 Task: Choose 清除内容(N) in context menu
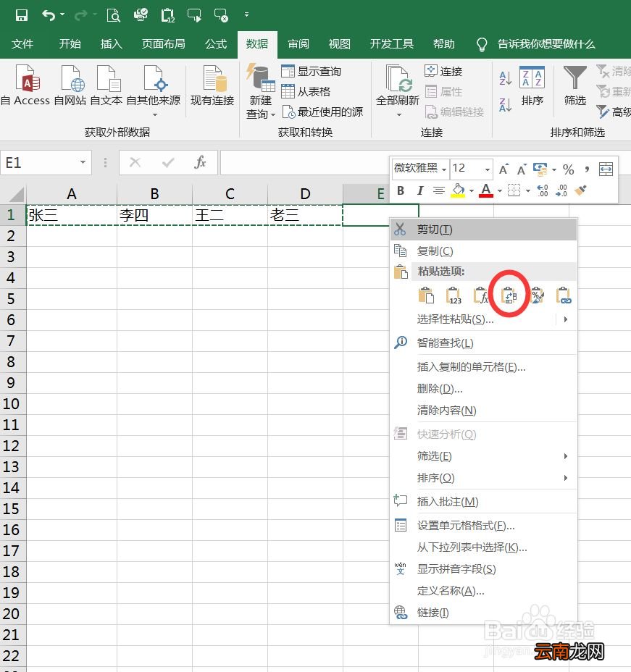(483, 411)
